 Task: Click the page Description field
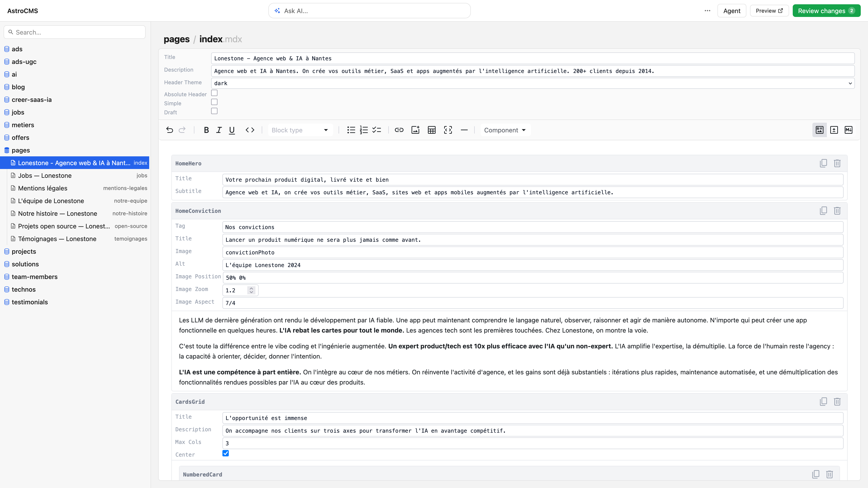point(533,71)
